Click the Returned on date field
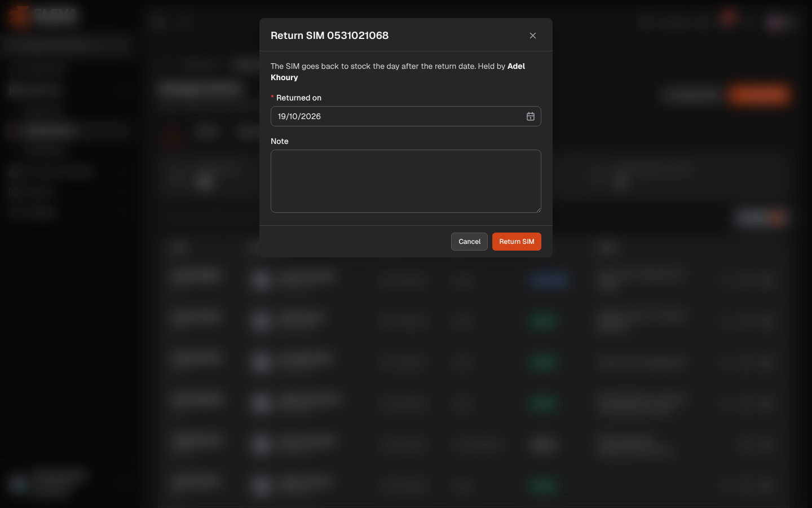 pos(406,116)
